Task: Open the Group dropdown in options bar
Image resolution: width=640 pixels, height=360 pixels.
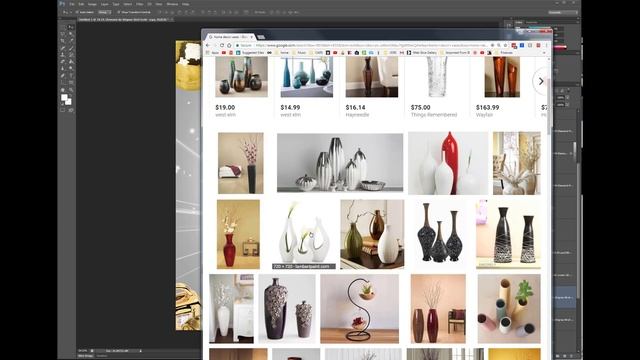Action: [x=104, y=12]
